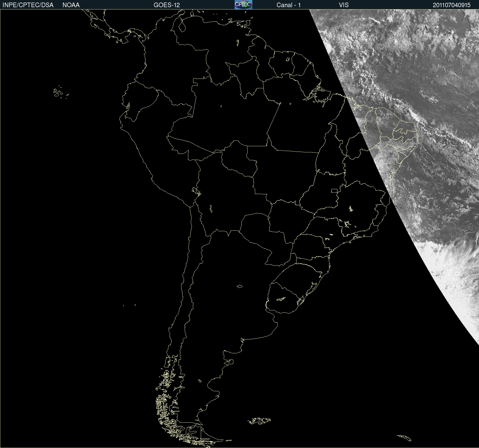Click the NOAA label in the header
The image size is (479, 448).
(x=71, y=5)
